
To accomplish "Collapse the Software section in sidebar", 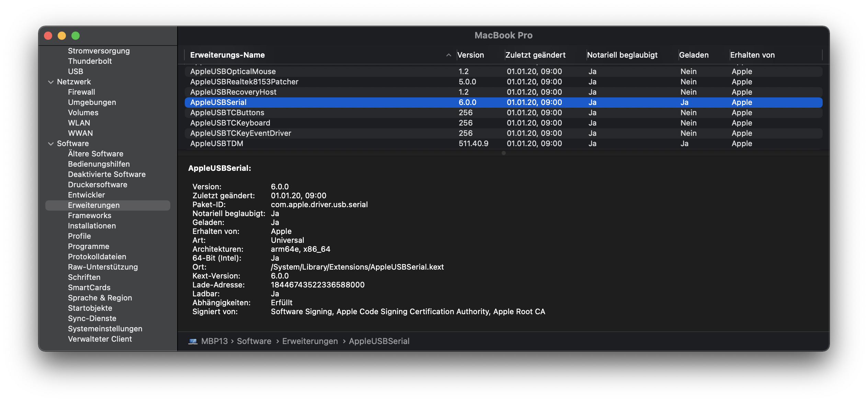I will [51, 144].
